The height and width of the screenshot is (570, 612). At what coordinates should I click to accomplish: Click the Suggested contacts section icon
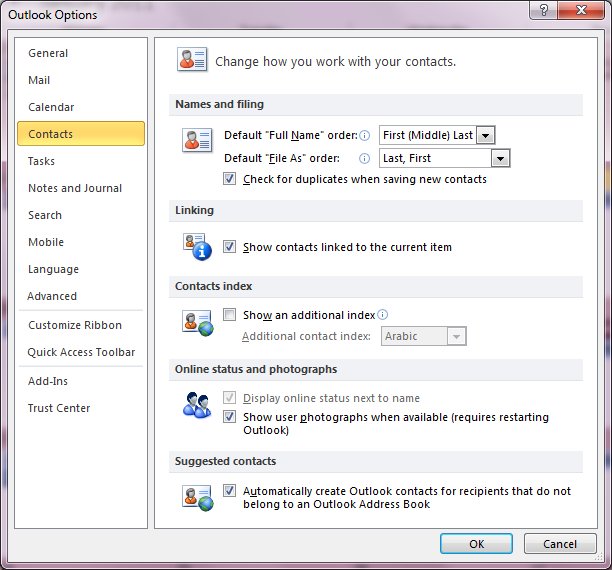pyautogui.click(x=196, y=497)
